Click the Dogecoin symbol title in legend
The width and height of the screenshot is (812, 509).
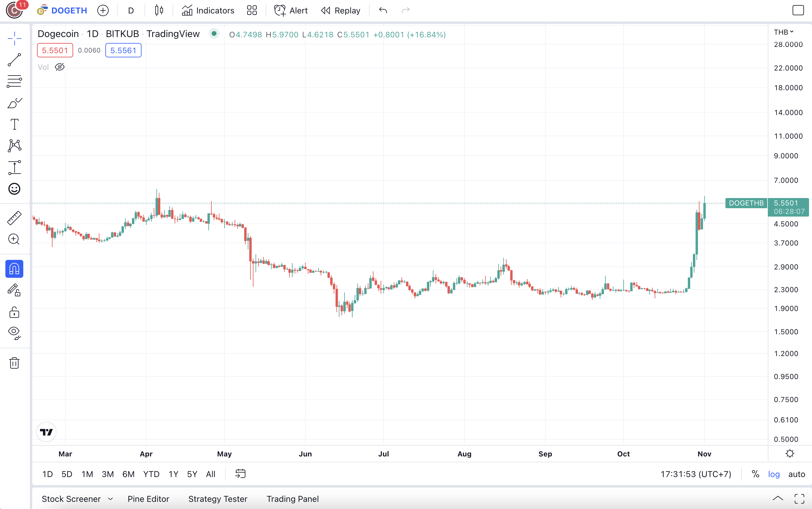[x=58, y=34]
